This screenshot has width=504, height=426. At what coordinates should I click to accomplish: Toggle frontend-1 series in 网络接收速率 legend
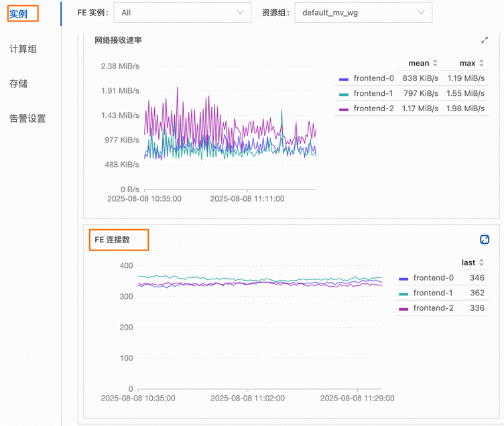point(373,93)
